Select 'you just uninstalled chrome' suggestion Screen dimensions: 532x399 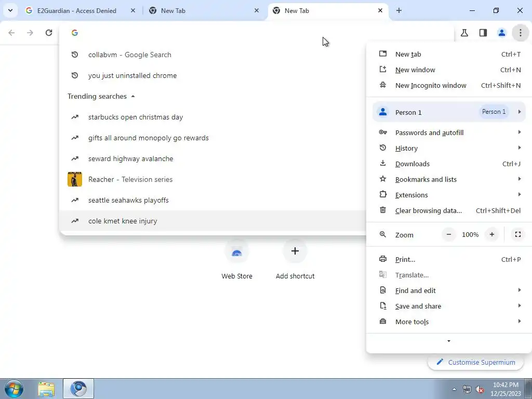point(213,75)
